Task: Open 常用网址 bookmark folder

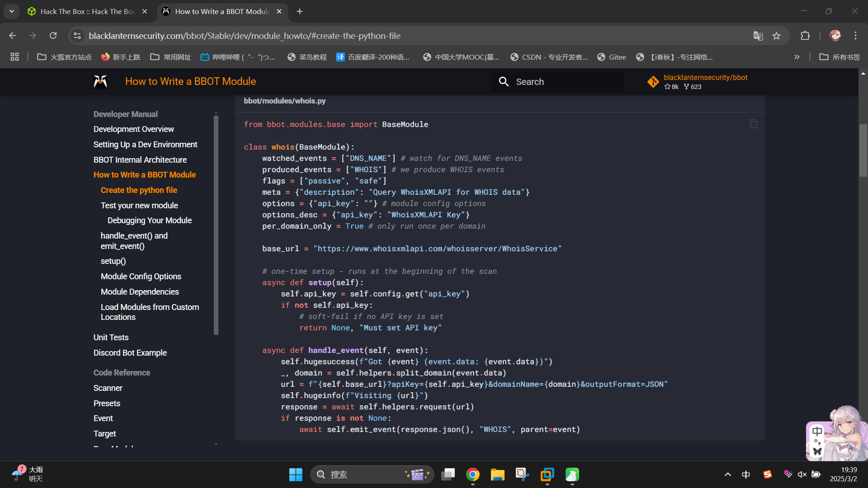Action: tap(170, 57)
